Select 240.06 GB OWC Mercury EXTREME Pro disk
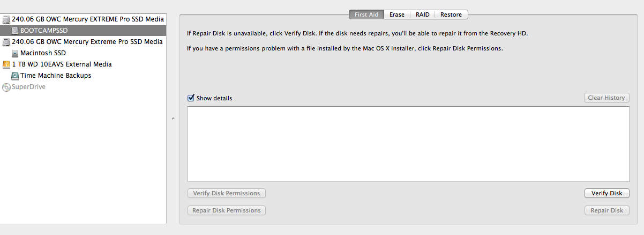The width and height of the screenshot is (644, 235). click(x=83, y=19)
